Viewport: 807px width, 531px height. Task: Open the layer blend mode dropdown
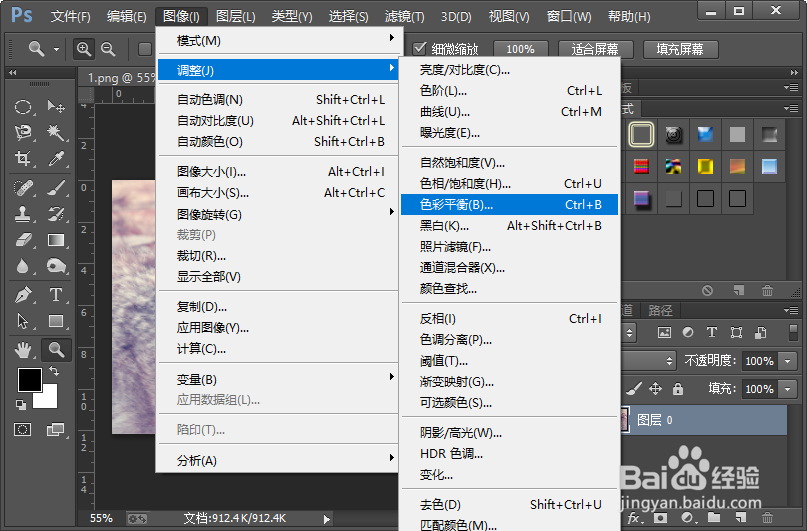[x=649, y=361]
